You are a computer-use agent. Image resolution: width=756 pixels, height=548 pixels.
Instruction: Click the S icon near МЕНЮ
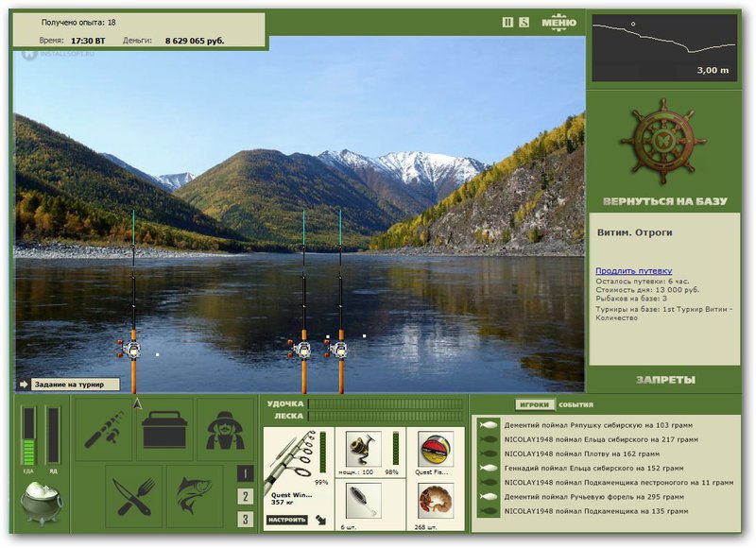(x=524, y=22)
